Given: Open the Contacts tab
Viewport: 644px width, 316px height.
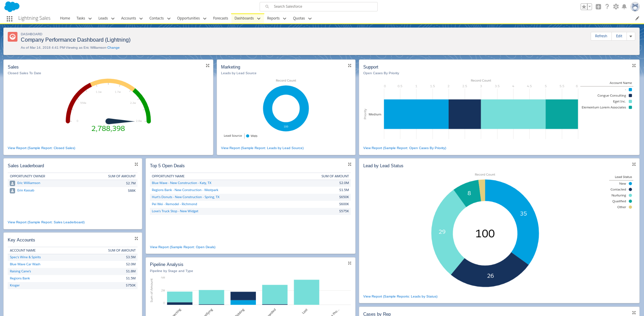Looking at the screenshot, I should click(157, 18).
